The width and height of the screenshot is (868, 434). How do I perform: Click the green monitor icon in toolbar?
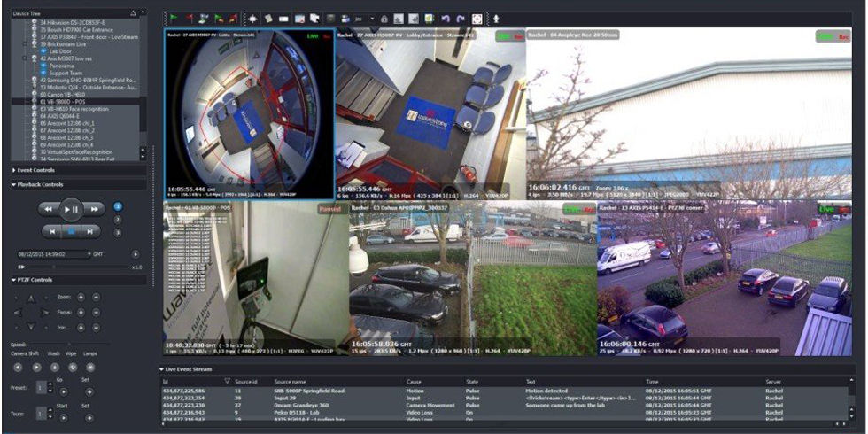click(x=429, y=19)
